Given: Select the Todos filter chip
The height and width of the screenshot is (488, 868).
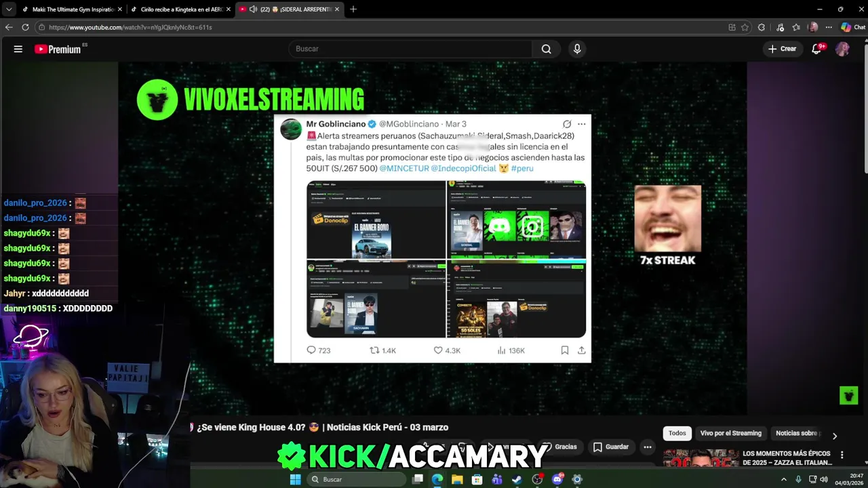Looking at the screenshot, I should click(x=677, y=433).
